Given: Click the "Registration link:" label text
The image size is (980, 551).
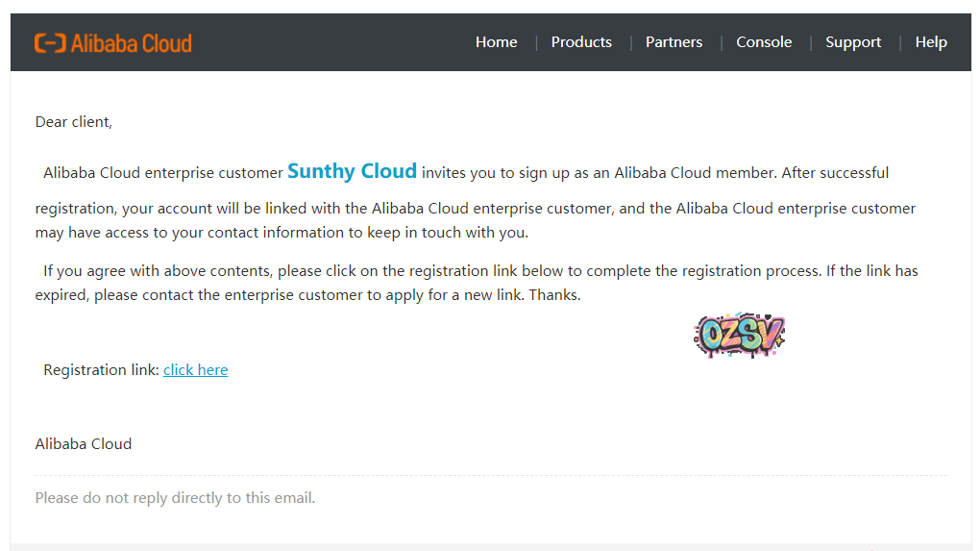Looking at the screenshot, I should click(x=101, y=370).
